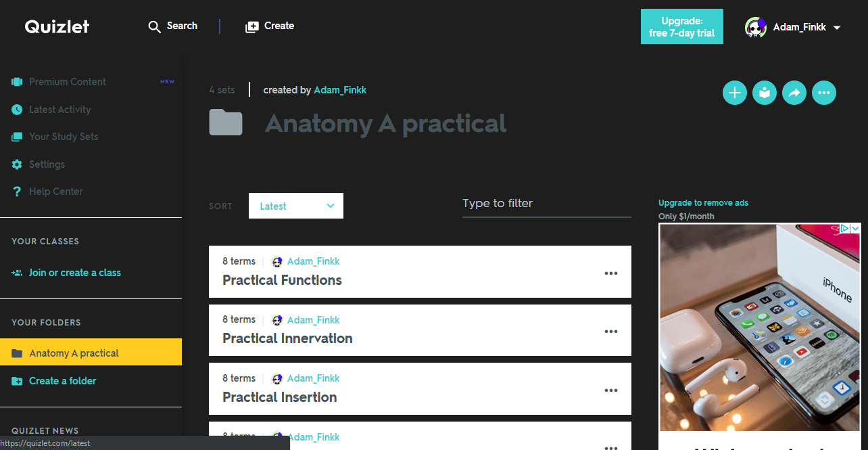Open options menu for Practical Functions set
This screenshot has height=450, width=868.
pos(610,273)
